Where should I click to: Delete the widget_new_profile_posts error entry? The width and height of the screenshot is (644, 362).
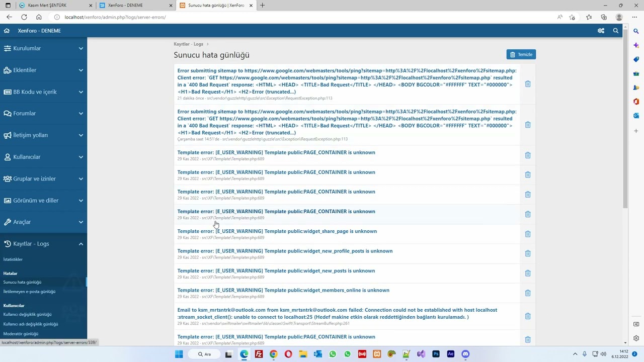[528, 253]
